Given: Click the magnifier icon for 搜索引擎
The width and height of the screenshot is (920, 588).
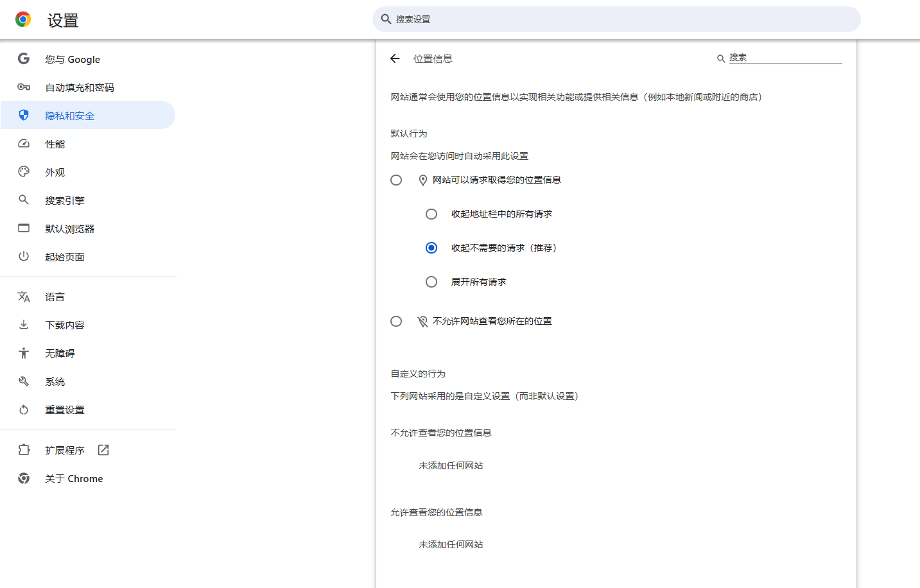Looking at the screenshot, I should pyautogui.click(x=24, y=200).
